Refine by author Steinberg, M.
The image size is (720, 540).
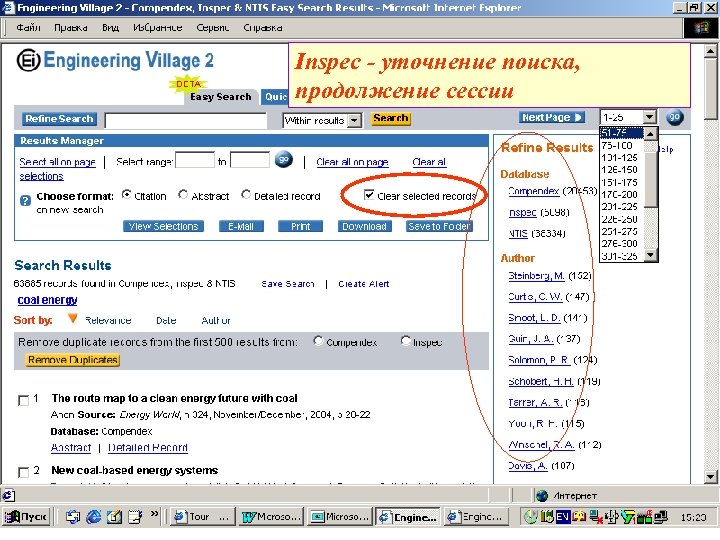[x=536, y=276]
